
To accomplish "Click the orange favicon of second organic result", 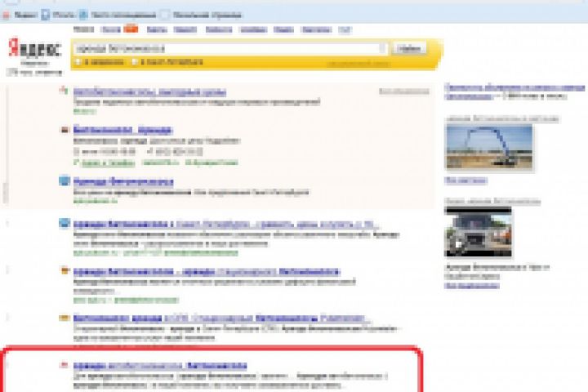I will pos(65,270).
